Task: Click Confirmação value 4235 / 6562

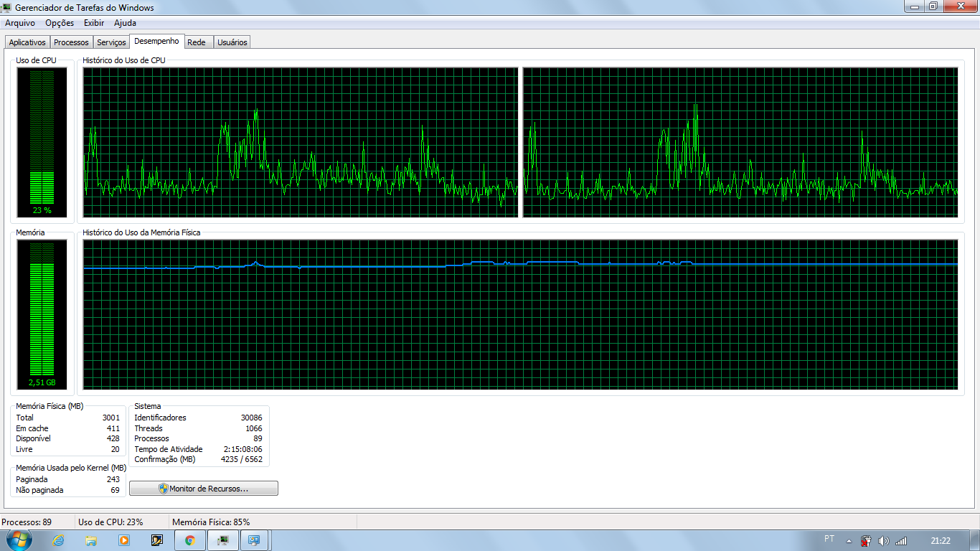Action: pyautogui.click(x=242, y=459)
